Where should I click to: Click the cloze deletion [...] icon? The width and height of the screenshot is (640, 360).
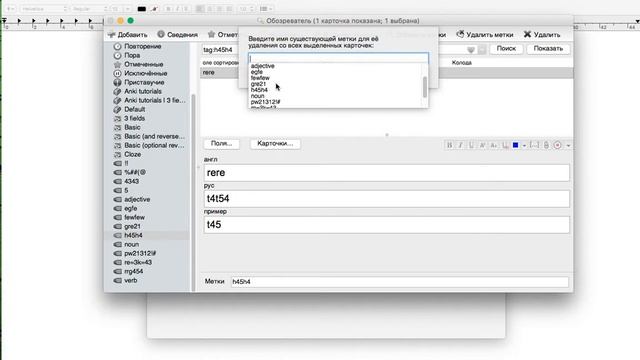tap(534, 145)
